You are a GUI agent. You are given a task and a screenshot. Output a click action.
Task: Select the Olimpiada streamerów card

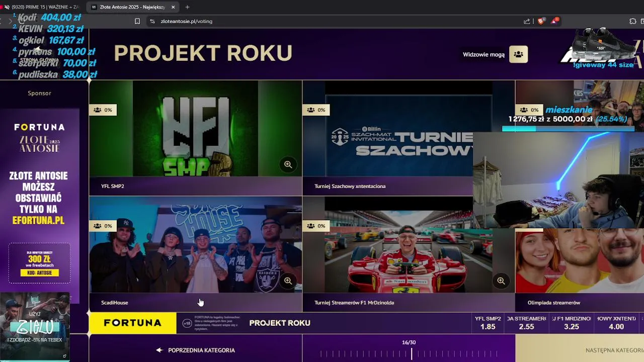tap(580, 270)
